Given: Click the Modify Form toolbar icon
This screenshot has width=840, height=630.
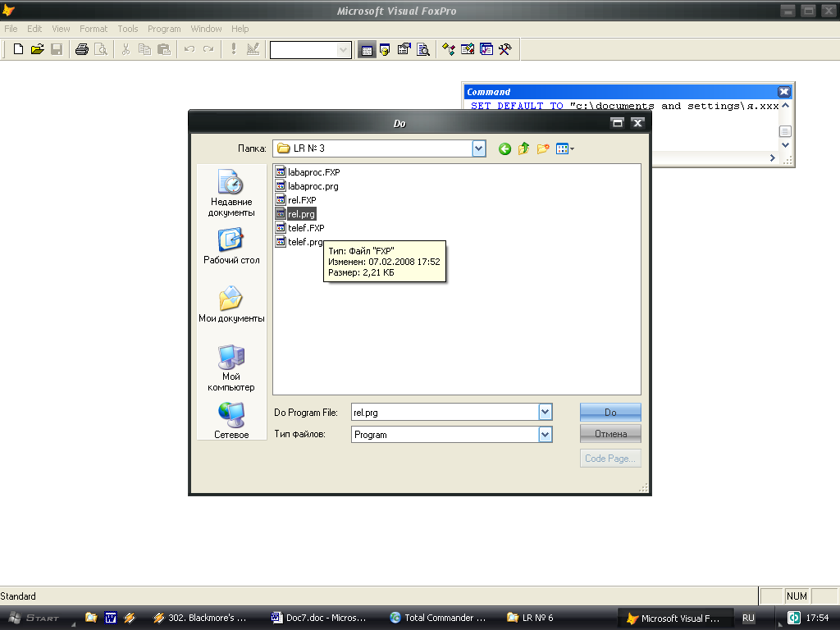Looking at the screenshot, I should pos(253,49).
